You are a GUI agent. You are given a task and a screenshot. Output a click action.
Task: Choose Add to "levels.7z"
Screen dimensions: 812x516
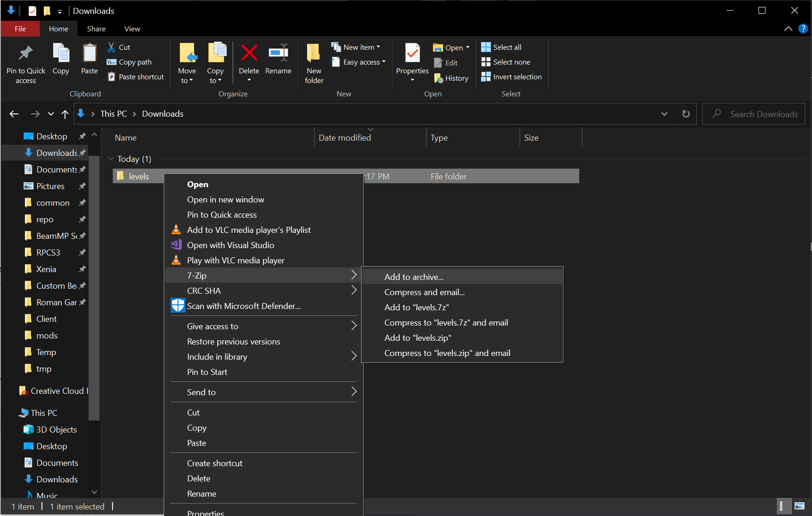point(462,308)
